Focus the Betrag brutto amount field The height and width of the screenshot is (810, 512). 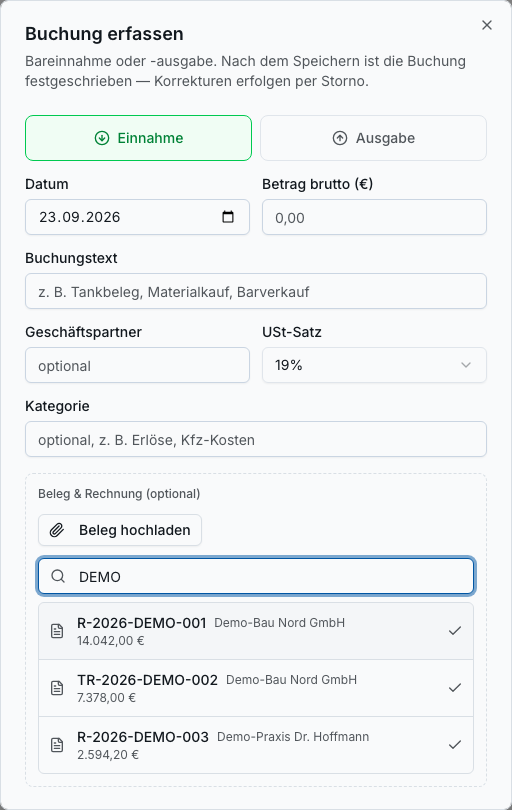tap(375, 217)
